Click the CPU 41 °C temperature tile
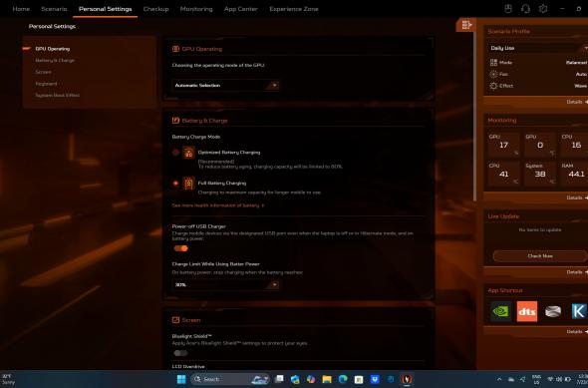Image resolution: width=588 pixels, height=388 pixels. click(x=503, y=174)
